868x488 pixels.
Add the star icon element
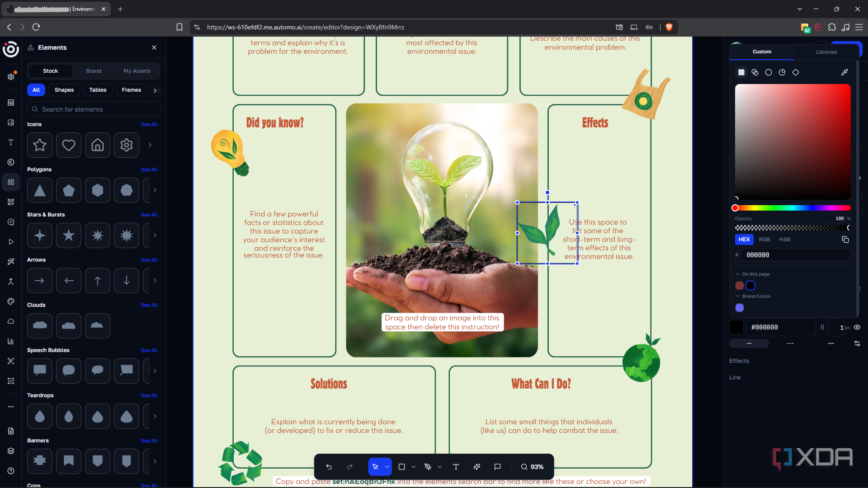[40, 145]
